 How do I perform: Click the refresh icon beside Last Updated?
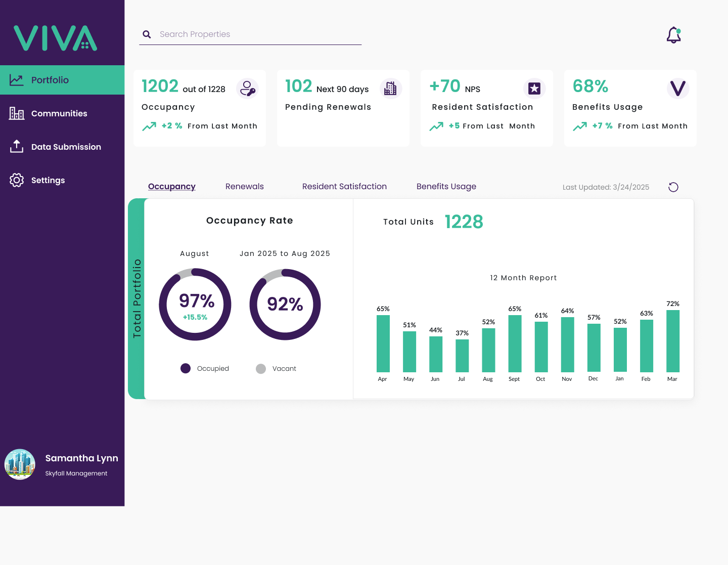pyautogui.click(x=673, y=187)
